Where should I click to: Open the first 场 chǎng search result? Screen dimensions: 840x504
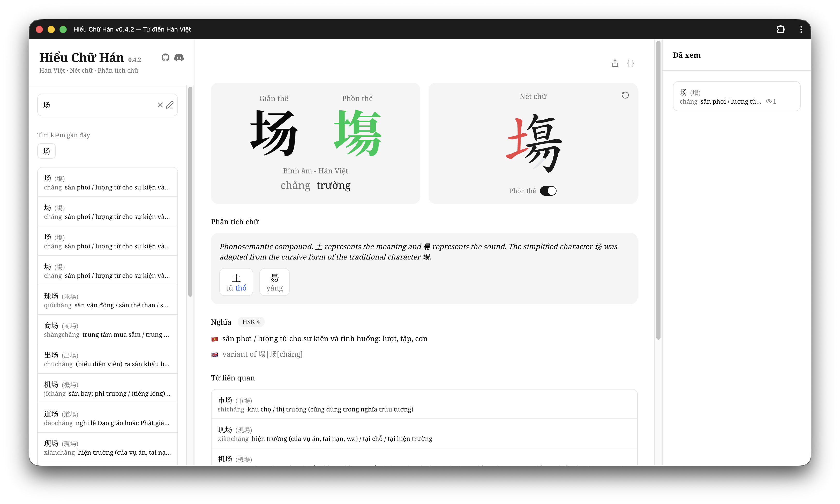[107, 182]
